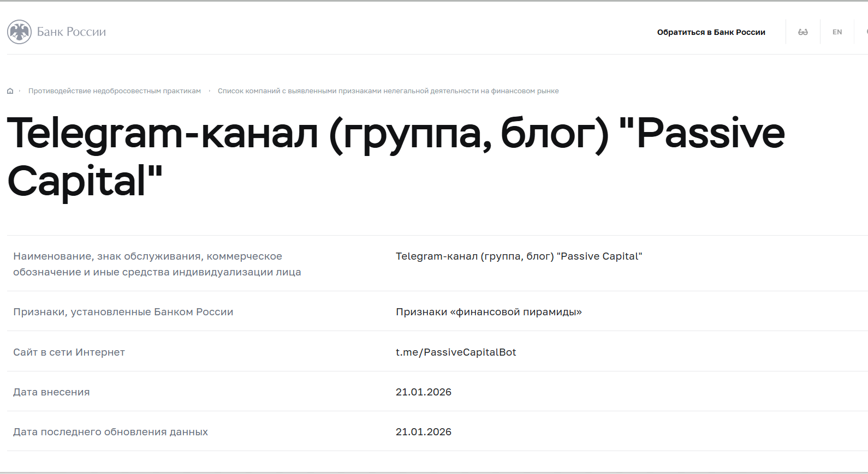Click the 'Дата внесения' label

(x=51, y=392)
